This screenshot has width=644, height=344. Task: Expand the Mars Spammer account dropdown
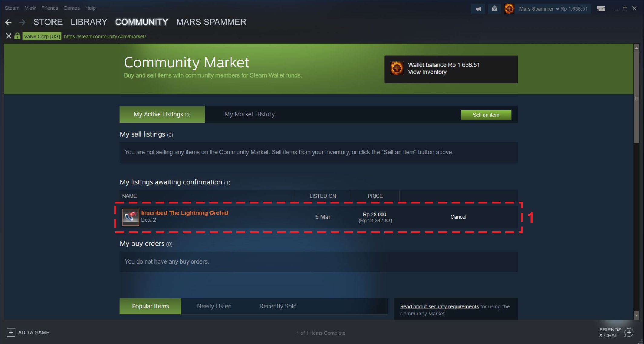[x=557, y=9]
